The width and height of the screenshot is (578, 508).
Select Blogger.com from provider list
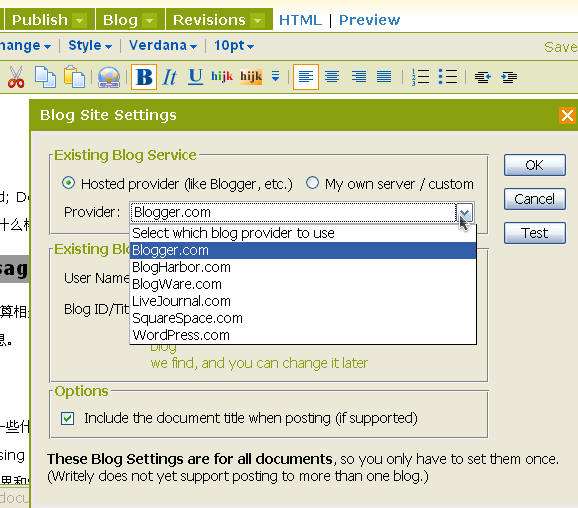click(x=303, y=250)
